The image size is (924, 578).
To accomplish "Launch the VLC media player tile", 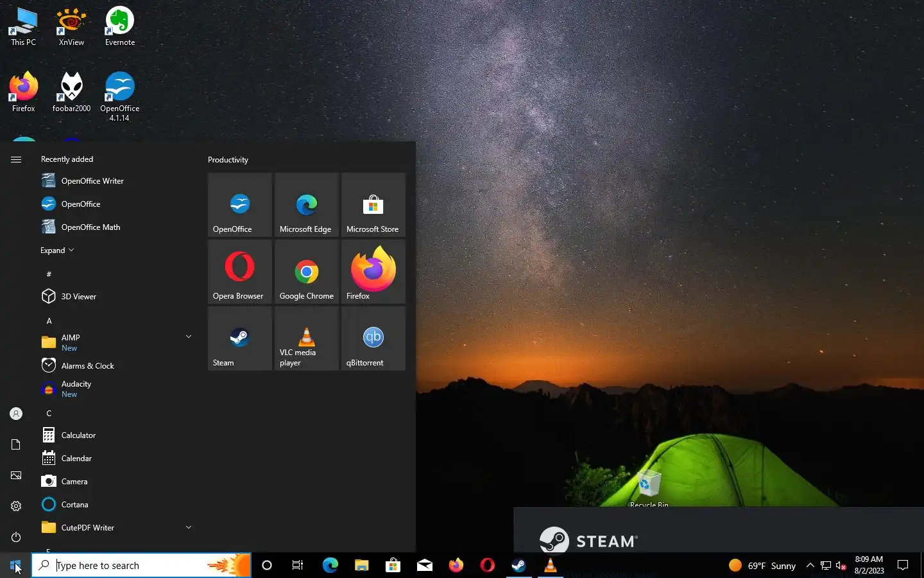I will 307,338.
